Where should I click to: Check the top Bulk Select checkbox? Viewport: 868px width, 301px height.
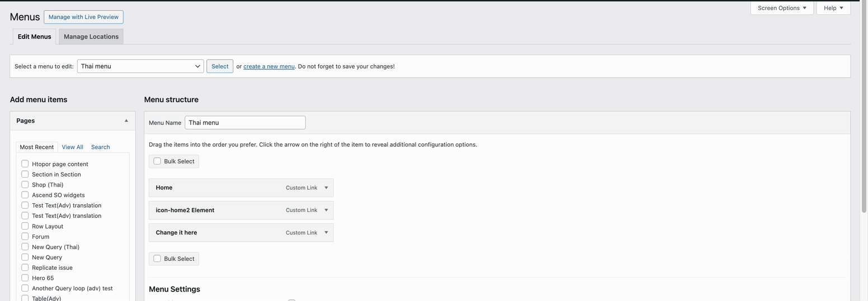[x=157, y=161]
